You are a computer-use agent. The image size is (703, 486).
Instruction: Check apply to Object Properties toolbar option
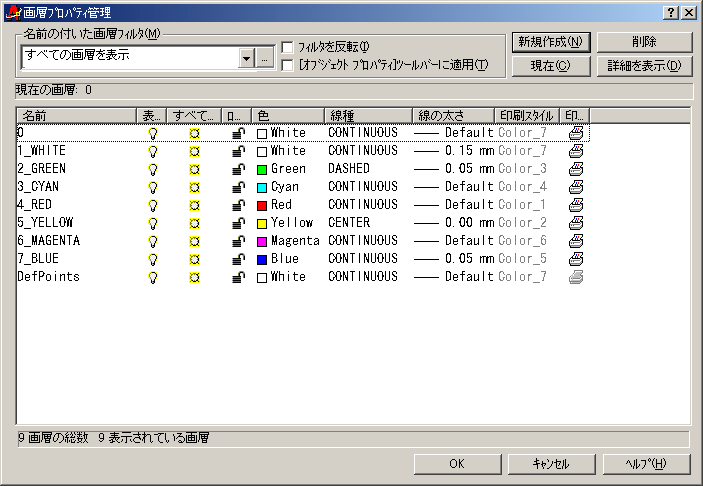287,65
